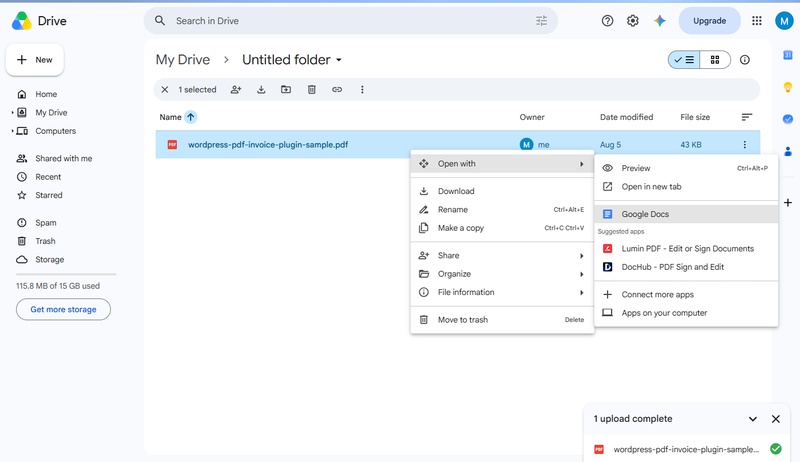Click the storage usage progress bar

(x=66, y=274)
